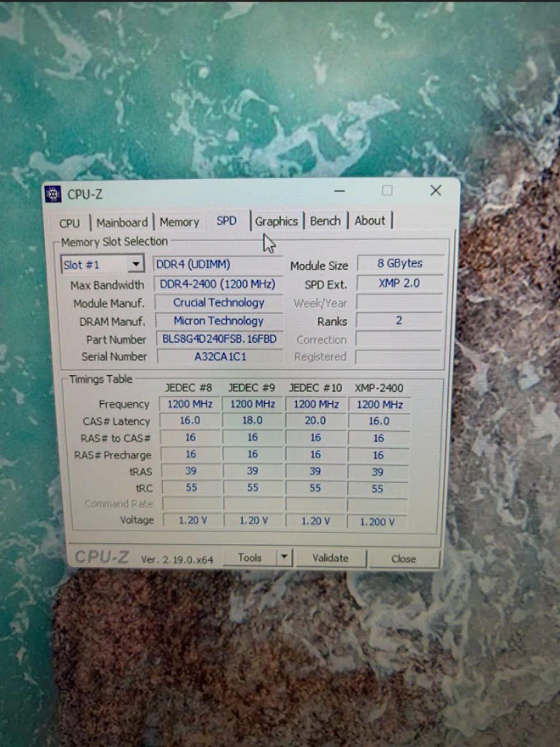Click XMP-2400 CAS latency 16.0
Image resolution: width=560 pixels, height=747 pixels.
(379, 421)
